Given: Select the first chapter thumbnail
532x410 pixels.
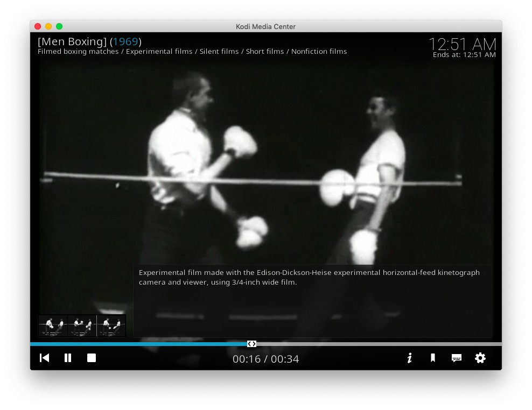Looking at the screenshot, I should tap(53, 326).
